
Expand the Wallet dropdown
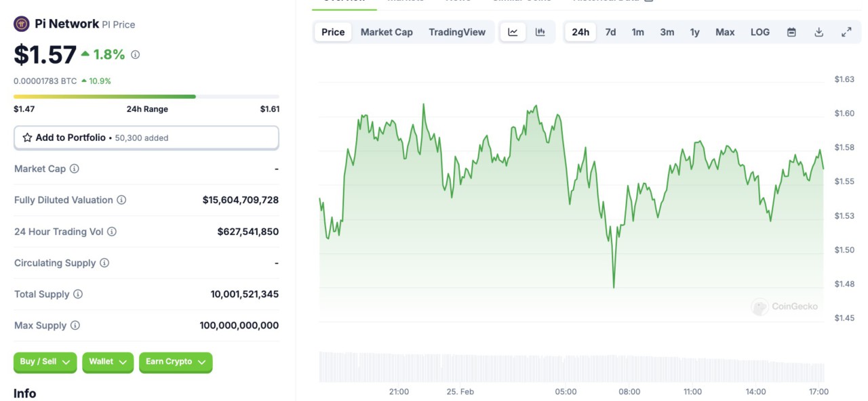coord(108,362)
